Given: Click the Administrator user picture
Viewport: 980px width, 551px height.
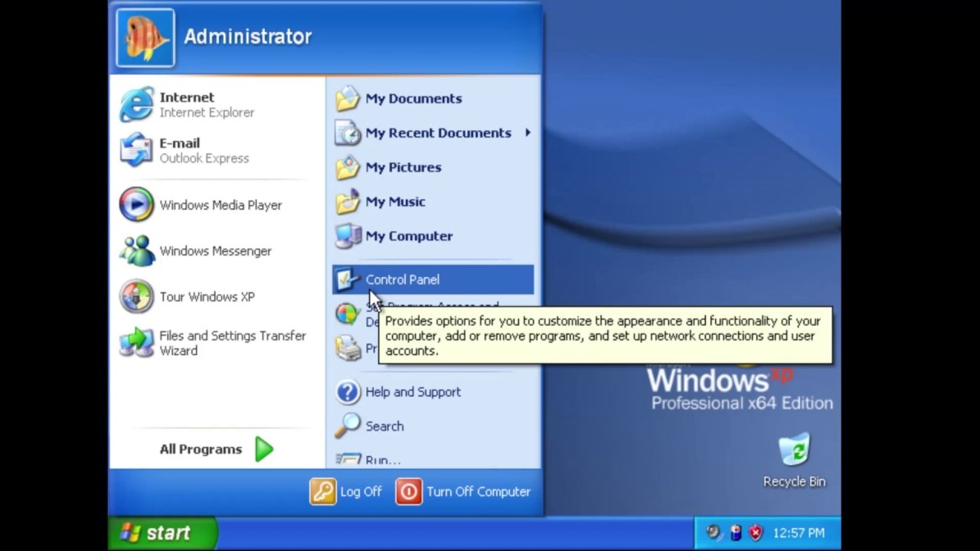Looking at the screenshot, I should tap(145, 37).
